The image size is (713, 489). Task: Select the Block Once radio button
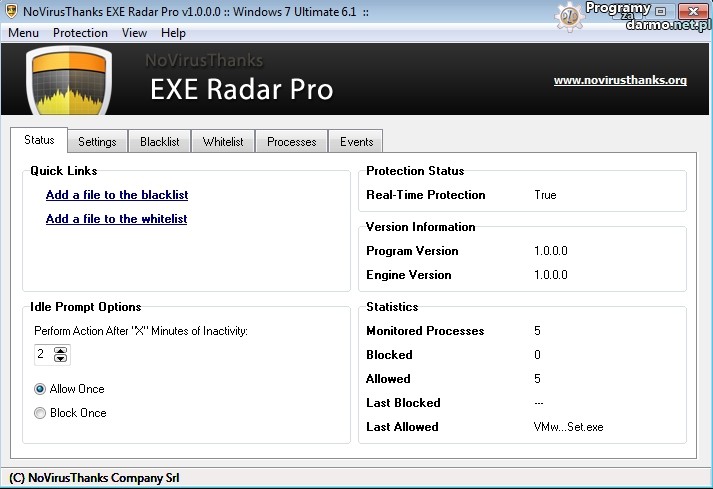point(40,413)
